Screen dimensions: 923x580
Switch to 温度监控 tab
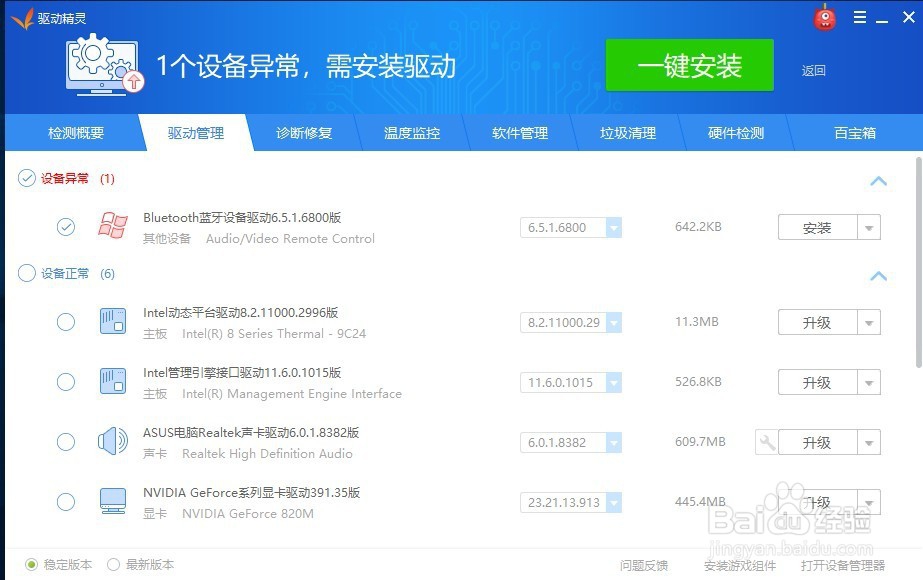point(412,133)
